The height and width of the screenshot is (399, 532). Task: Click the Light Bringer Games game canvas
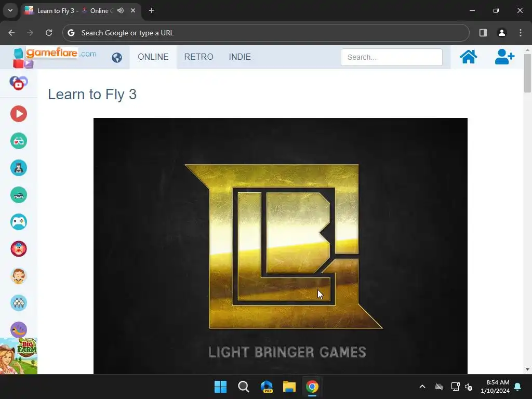click(280, 246)
